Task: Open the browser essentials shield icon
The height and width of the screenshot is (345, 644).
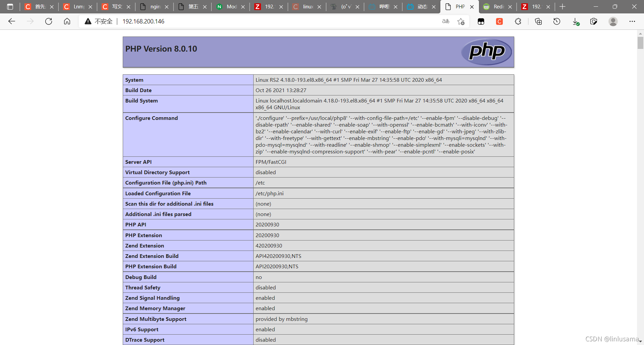Action: pos(594,21)
